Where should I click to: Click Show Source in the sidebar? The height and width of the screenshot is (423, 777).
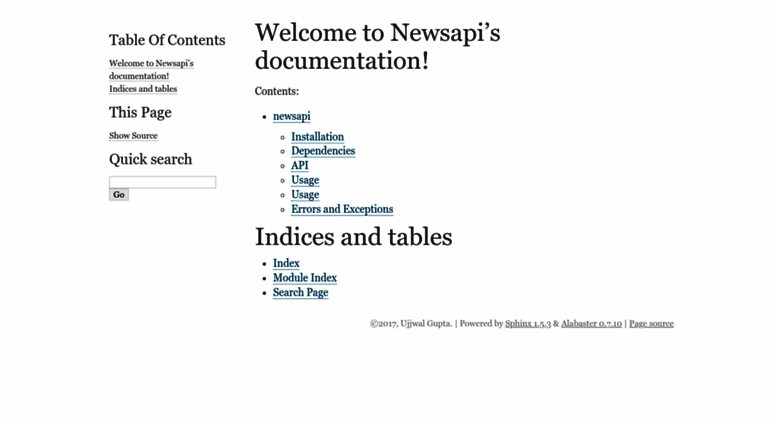pyautogui.click(x=133, y=136)
